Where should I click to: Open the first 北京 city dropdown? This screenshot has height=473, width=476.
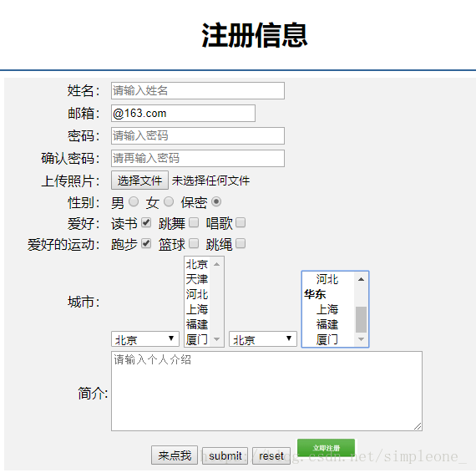point(145,339)
